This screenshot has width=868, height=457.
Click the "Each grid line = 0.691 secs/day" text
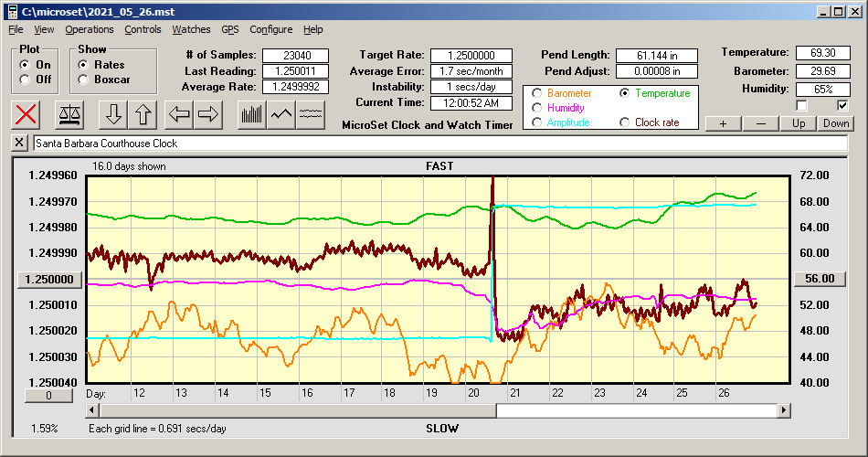pyautogui.click(x=157, y=428)
